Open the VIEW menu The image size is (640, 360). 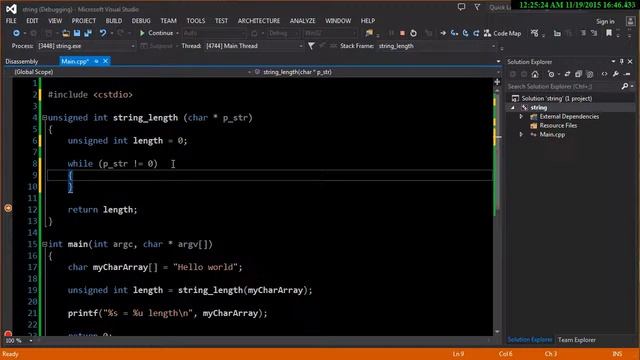pyautogui.click(x=55, y=21)
